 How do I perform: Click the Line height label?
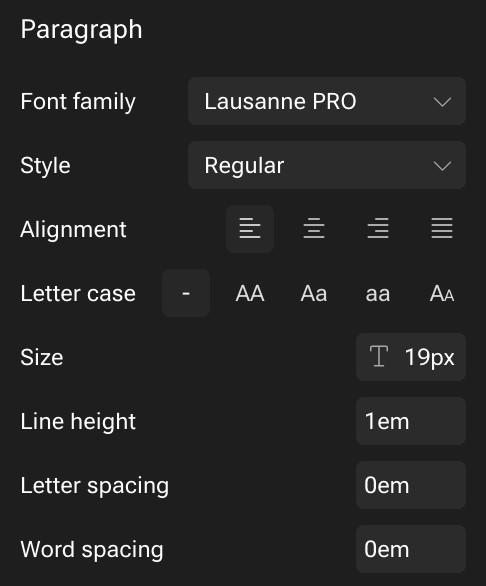[x=78, y=422]
